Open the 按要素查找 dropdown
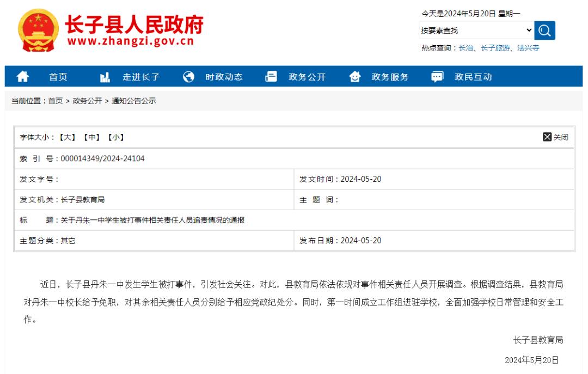The width and height of the screenshot is (588, 374). [476, 30]
